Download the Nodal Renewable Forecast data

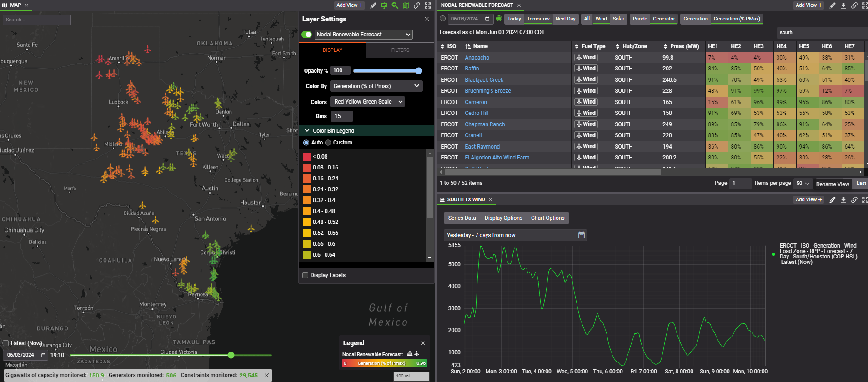[x=843, y=5]
